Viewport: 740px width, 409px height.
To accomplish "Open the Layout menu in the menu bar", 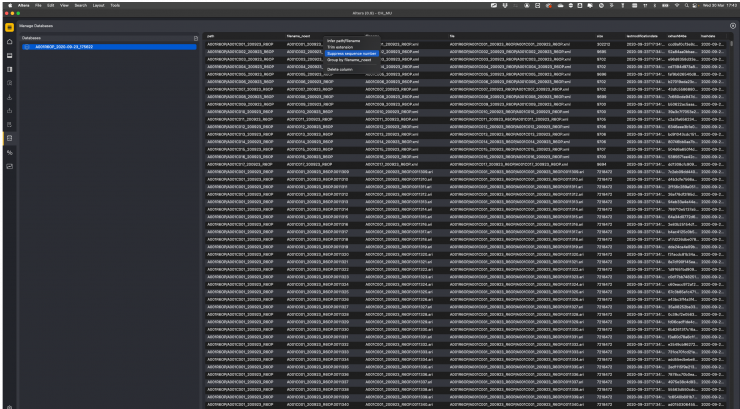I will pyautogui.click(x=96, y=5).
